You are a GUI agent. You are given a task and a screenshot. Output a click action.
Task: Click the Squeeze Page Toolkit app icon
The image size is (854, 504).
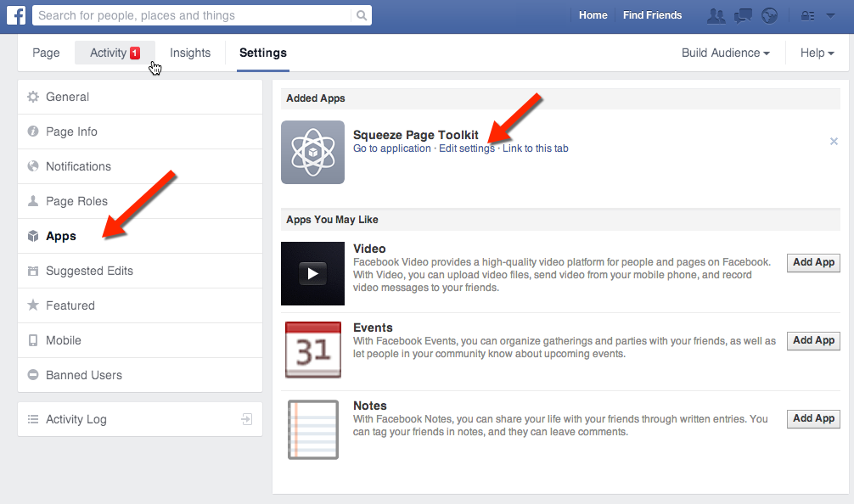312,152
